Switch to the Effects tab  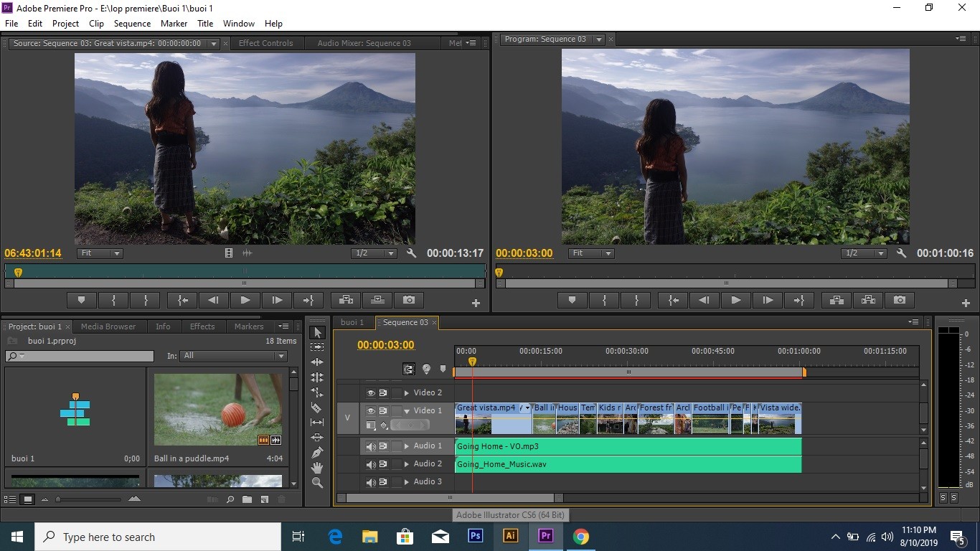pyautogui.click(x=202, y=326)
